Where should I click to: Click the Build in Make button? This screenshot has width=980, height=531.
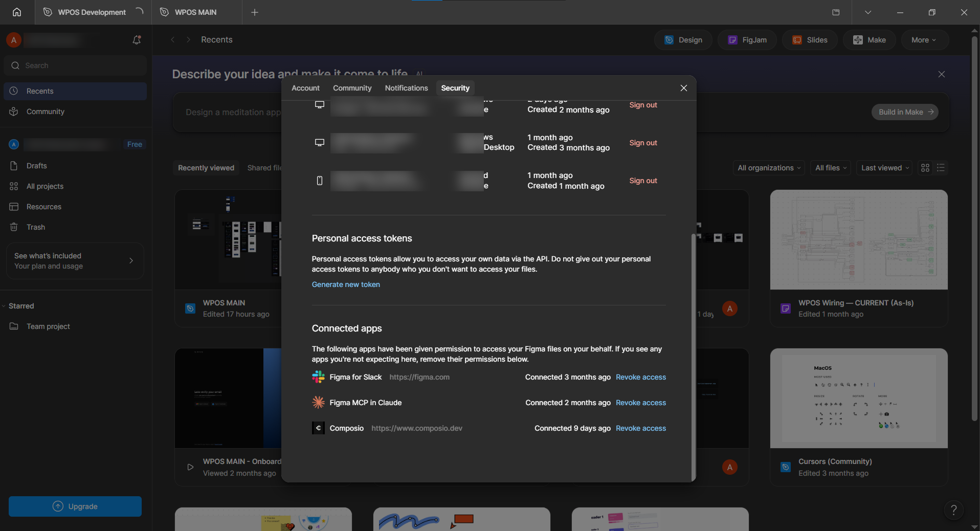905,112
